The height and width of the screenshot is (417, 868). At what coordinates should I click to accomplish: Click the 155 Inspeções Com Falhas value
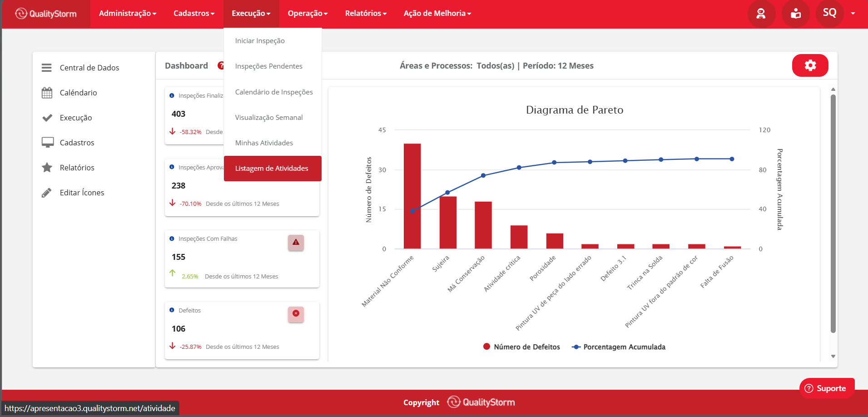pyautogui.click(x=179, y=257)
